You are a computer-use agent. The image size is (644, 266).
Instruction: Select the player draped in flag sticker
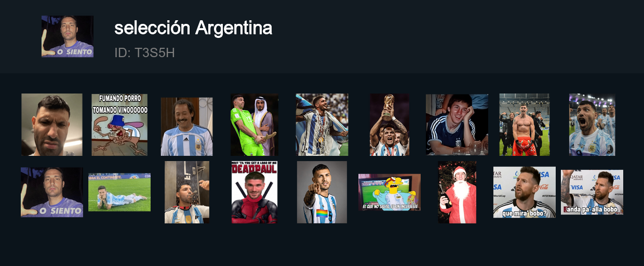pyautogui.click(x=322, y=125)
